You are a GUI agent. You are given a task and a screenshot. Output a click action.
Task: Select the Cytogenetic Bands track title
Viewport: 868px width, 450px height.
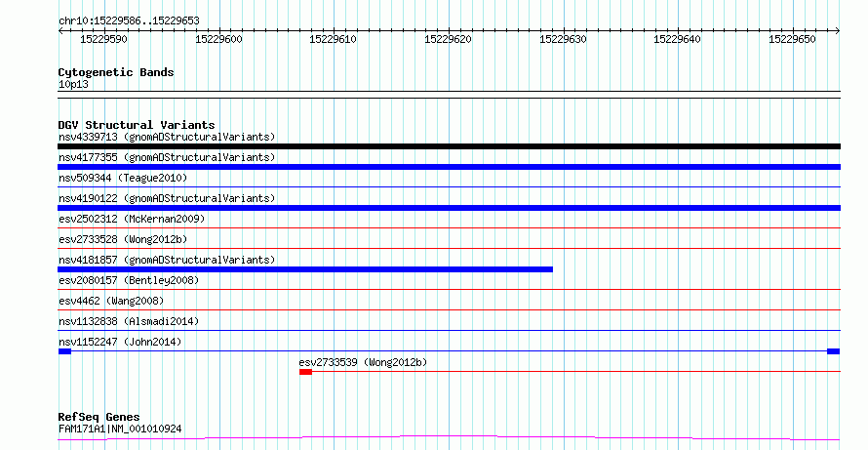[x=116, y=72]
